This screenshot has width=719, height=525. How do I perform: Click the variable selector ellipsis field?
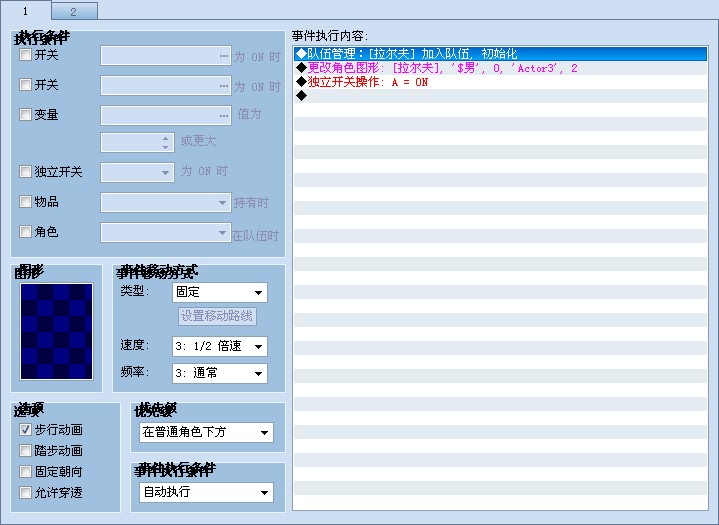tap(166, 116)
